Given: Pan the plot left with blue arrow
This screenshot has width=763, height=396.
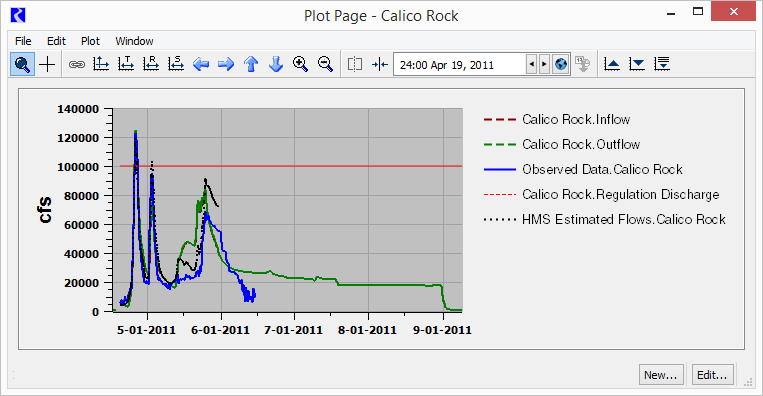Looking at the screenshot, I should tap(201, 64).
